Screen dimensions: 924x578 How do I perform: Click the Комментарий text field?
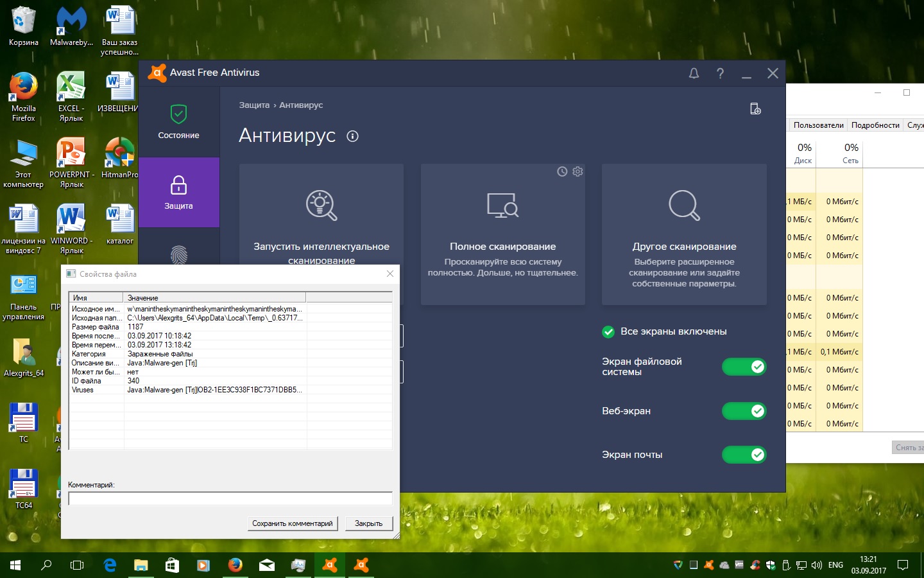tap(230, 498)
